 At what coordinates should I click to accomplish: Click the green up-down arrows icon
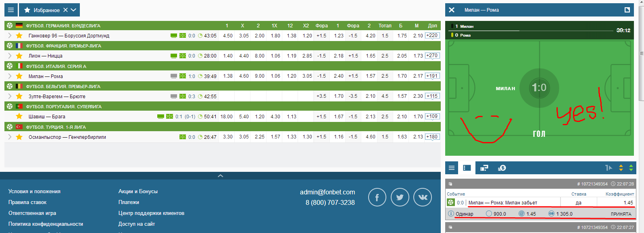point(631,168)
